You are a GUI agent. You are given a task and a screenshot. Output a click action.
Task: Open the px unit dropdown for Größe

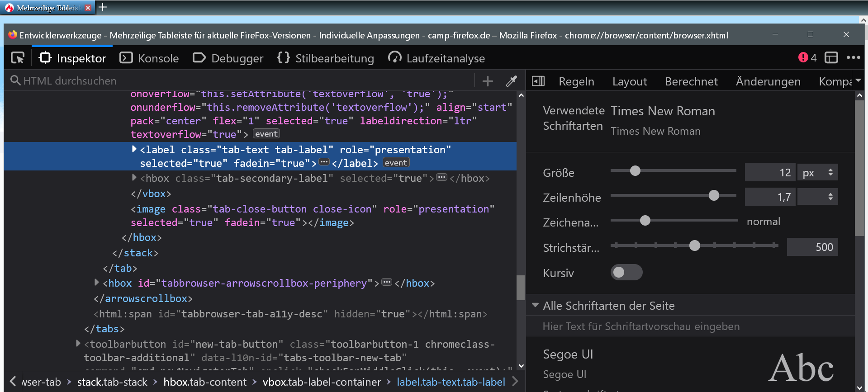click(x=817, y=172)
